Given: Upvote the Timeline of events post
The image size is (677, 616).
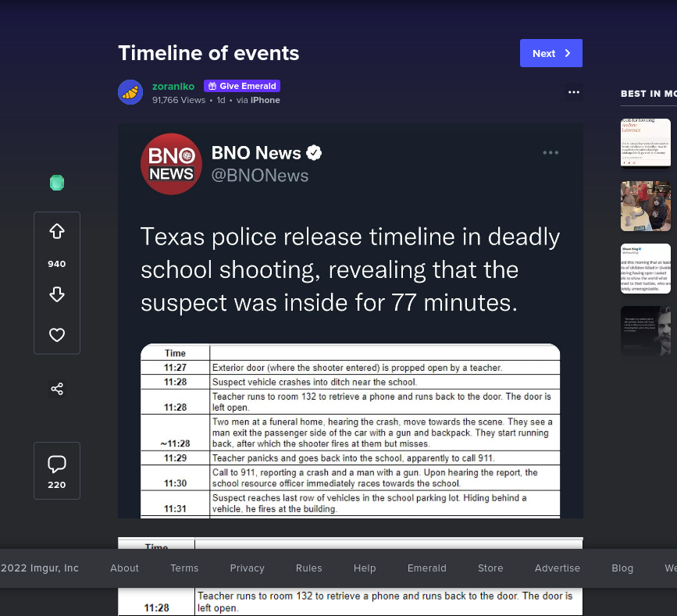Looking at the screenshot, I should pos(57,231).
